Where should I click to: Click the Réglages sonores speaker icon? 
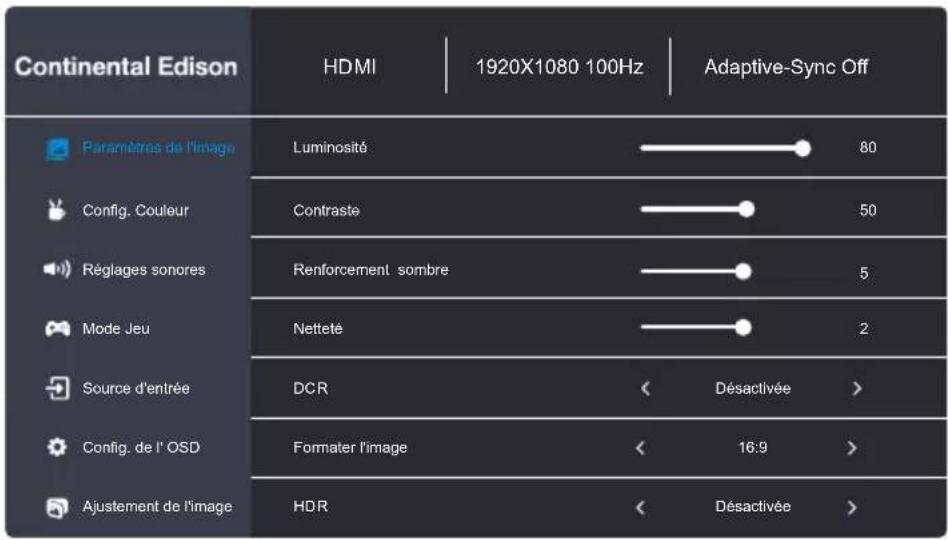[x=57, y=268]
